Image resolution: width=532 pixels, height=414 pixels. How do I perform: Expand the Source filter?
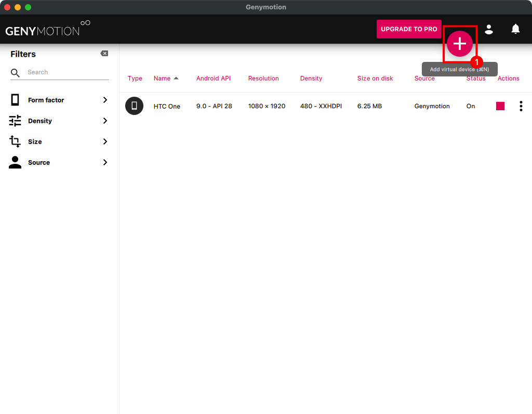click(x=105, y=162)
